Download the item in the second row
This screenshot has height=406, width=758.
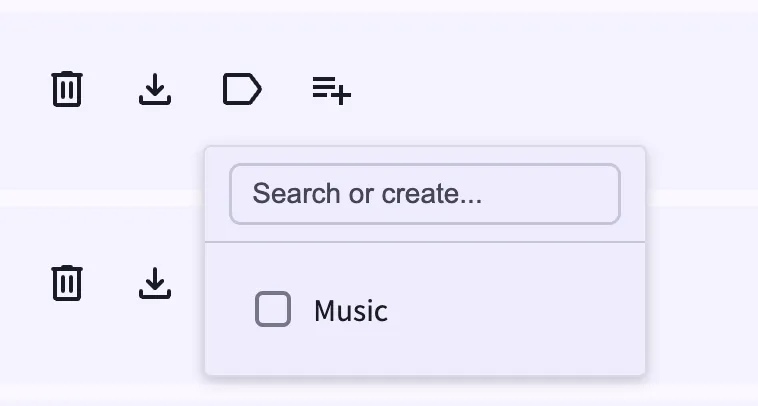155,283
